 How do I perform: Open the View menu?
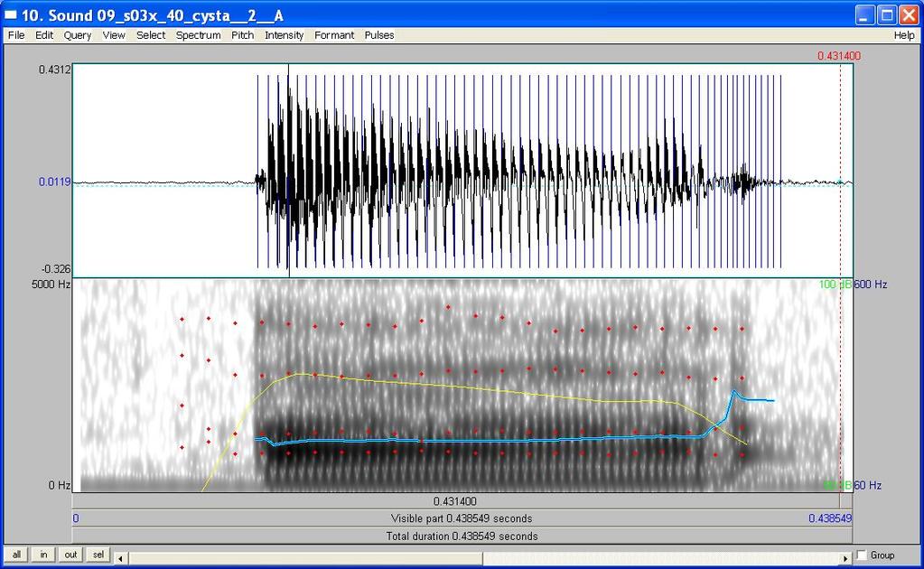tap(114, 35)
